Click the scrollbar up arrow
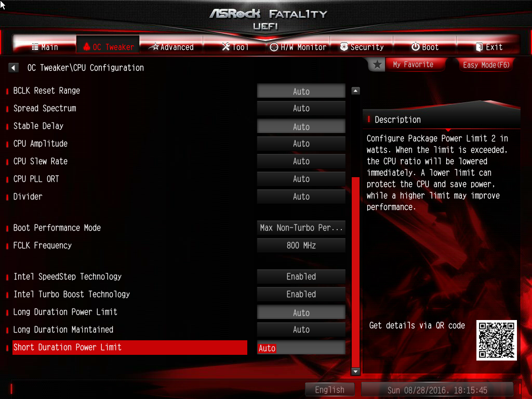 tap(355, 91)
